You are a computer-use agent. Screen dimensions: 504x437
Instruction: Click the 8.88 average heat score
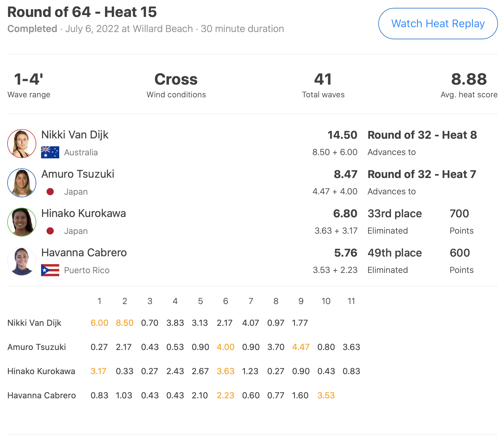[x=469, y=79]
